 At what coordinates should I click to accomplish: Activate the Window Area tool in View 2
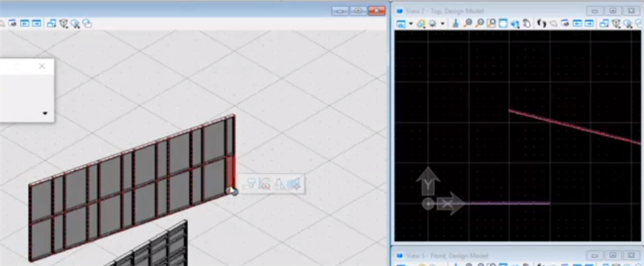(491, 24)
